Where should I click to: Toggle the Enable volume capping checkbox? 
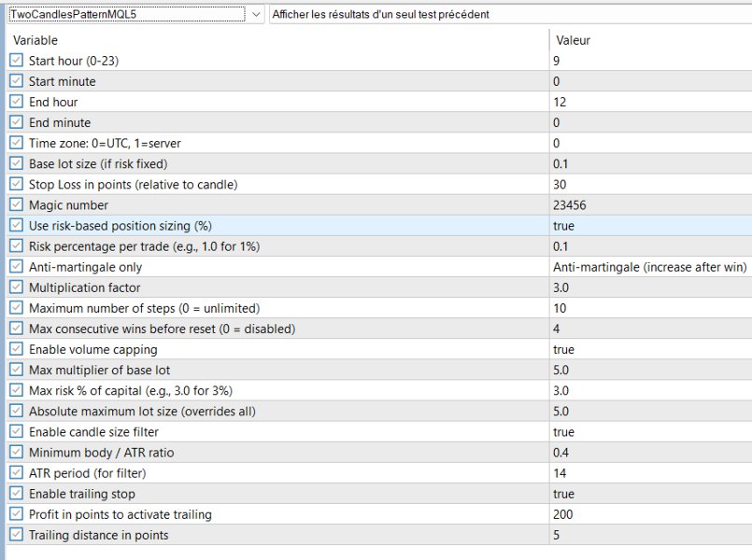pos(16,349)
